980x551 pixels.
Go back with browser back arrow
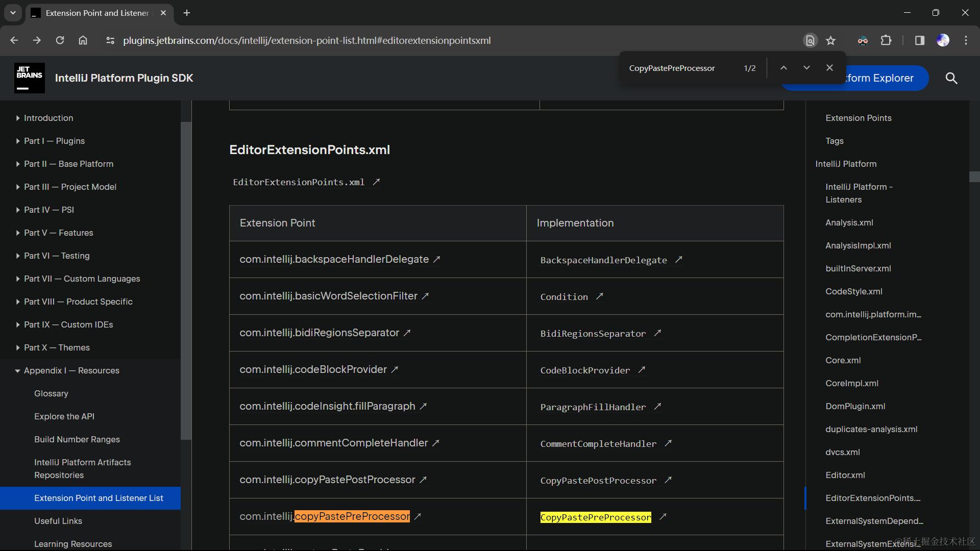pos(14,40)
